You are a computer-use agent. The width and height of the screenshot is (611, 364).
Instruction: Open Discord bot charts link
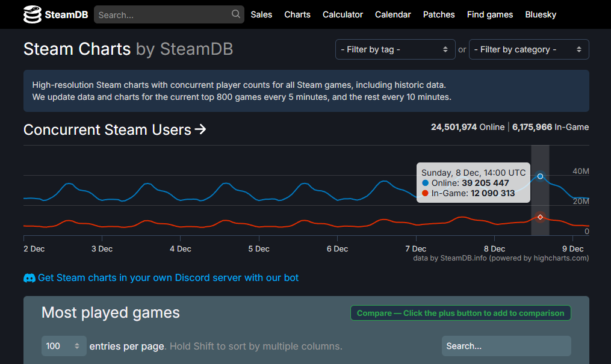(168, 277)
